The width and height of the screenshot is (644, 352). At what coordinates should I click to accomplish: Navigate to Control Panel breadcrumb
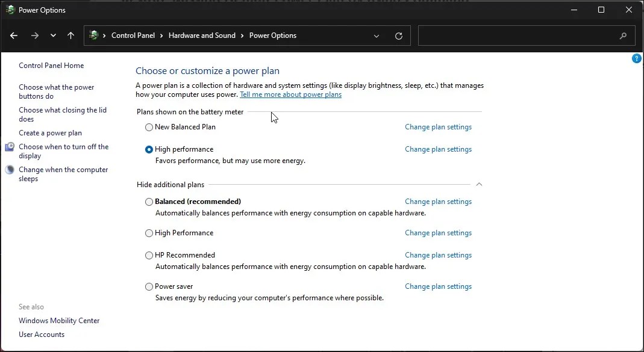(134, 36)
